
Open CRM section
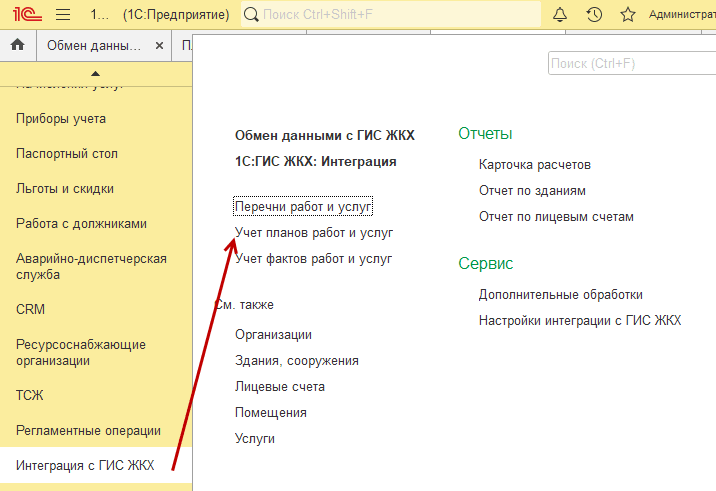tap(30, 309)
